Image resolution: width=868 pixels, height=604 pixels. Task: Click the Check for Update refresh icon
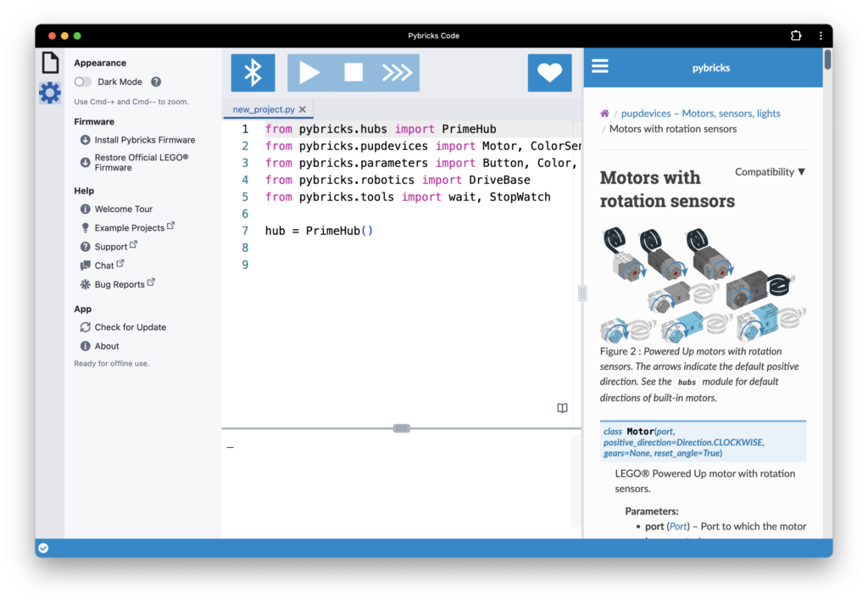86,327
